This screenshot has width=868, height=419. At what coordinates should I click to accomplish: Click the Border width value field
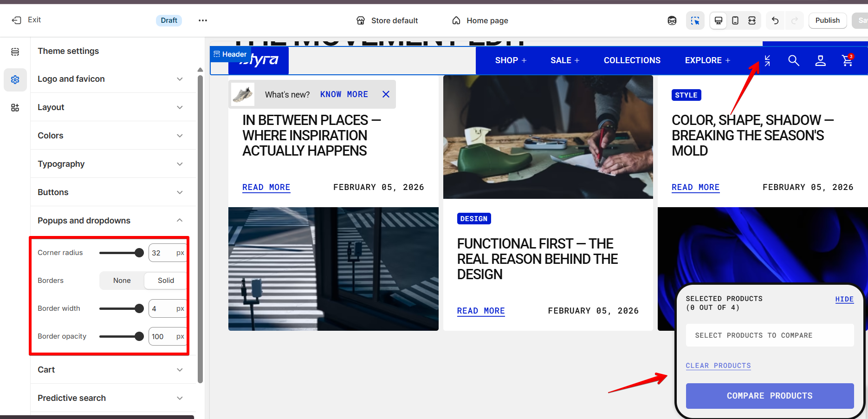(168, 308)
